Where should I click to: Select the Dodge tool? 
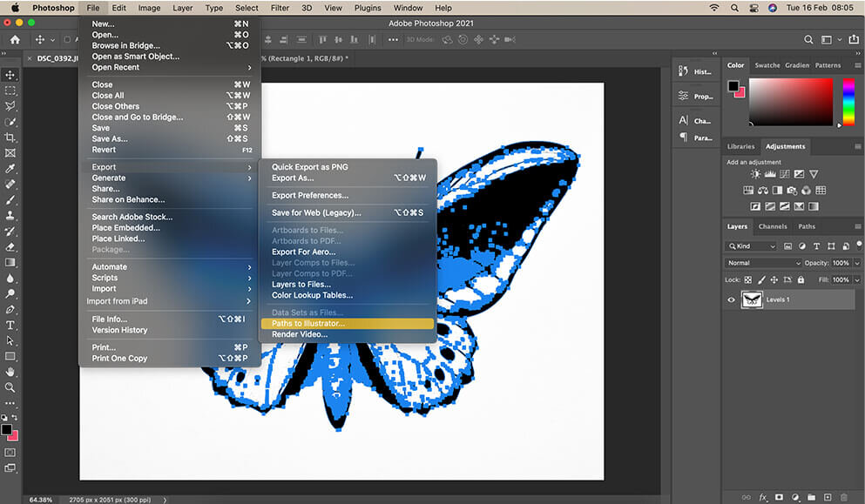pos(10,294)
